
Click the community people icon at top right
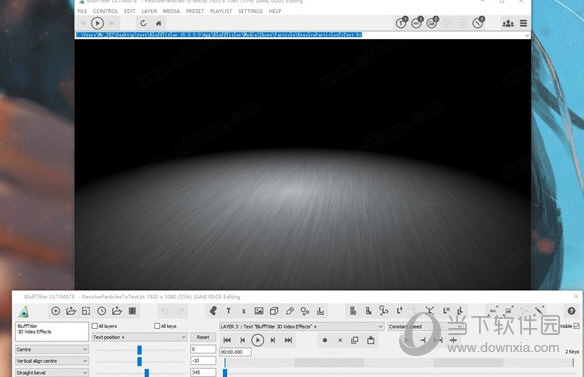pos(508,23)
